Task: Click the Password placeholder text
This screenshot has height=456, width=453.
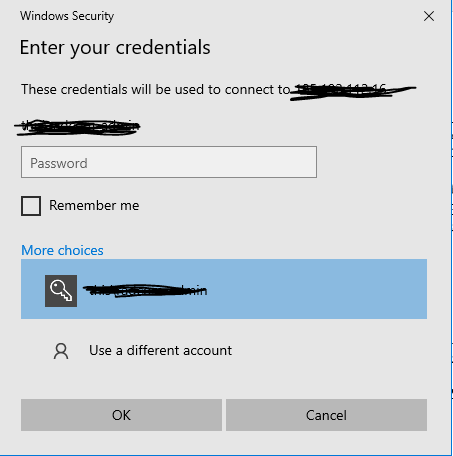Action: tap(59, 163)
